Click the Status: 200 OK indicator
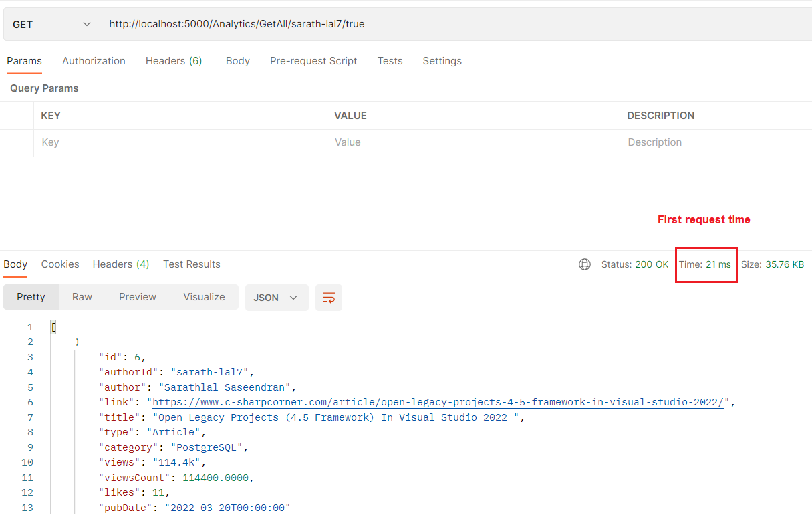 point(635,264)
